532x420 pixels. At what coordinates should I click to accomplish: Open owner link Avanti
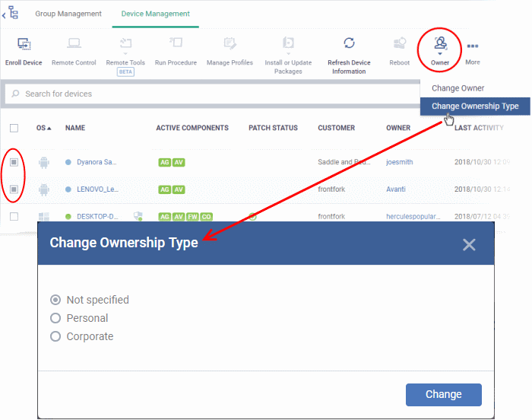pyautogui.click(x=396, y=189)
